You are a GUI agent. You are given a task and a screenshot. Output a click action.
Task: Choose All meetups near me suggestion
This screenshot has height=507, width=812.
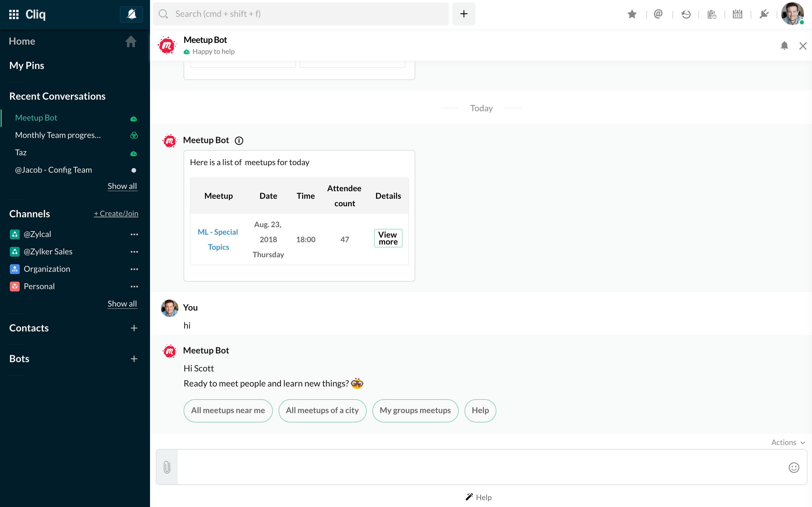click(x=228, y=411)
